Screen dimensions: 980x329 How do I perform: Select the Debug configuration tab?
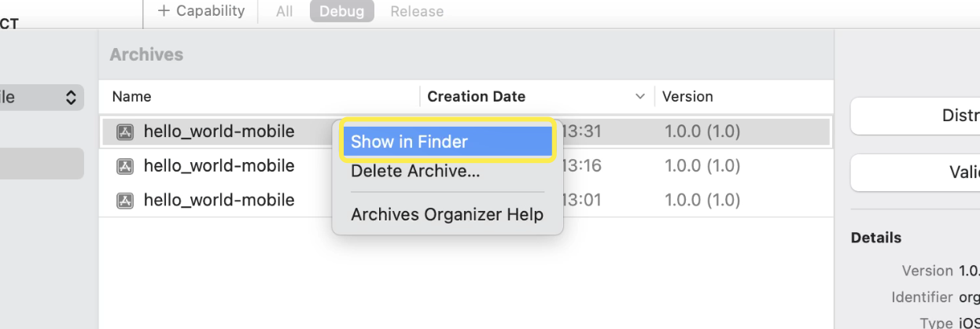coord(342,12)
